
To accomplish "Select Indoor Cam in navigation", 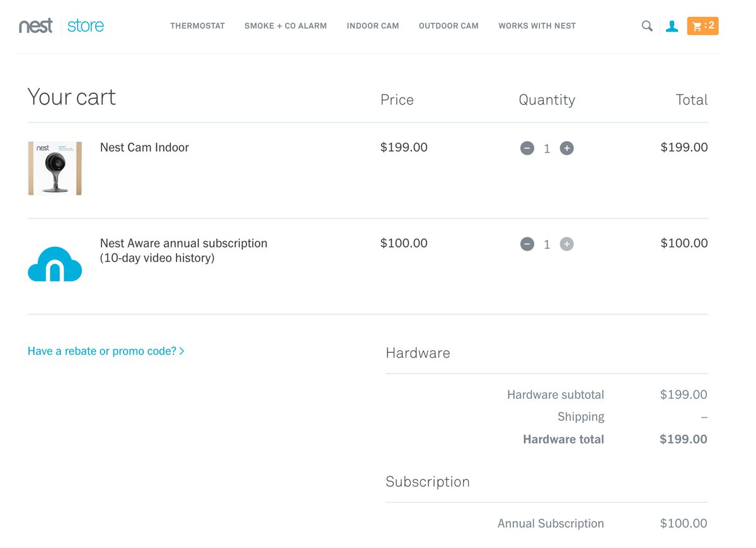I will 373,26.
